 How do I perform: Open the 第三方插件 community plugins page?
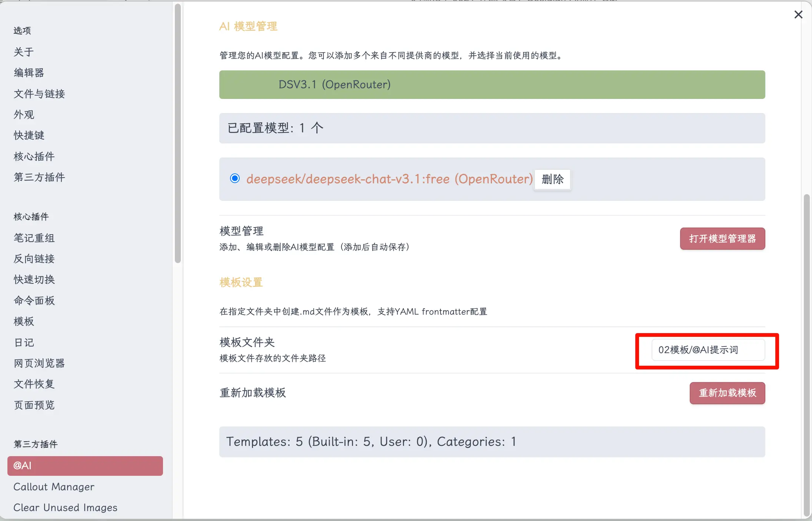tap(39, 177)
